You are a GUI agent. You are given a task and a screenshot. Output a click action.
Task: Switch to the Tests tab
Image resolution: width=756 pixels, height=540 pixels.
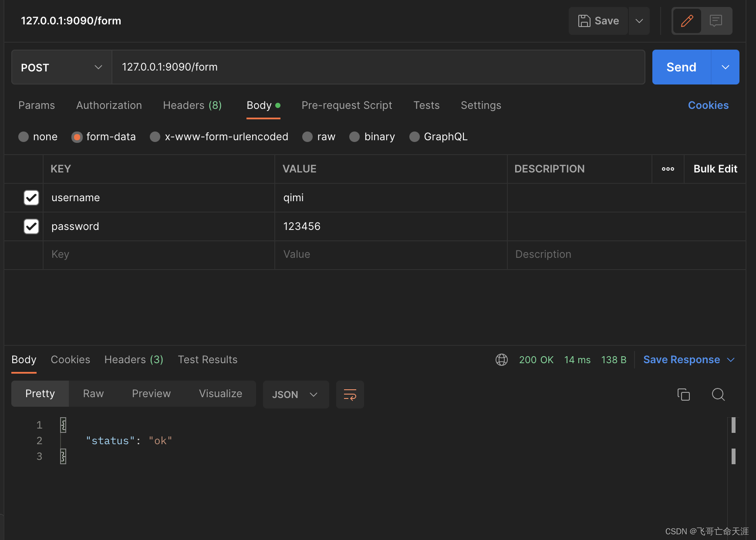tap(426, 105)
